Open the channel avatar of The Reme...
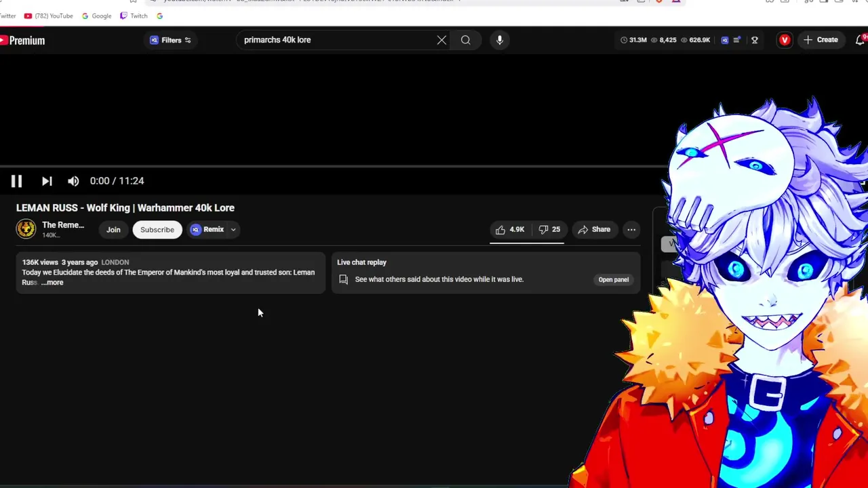868x488 pixels. [26, 229]
